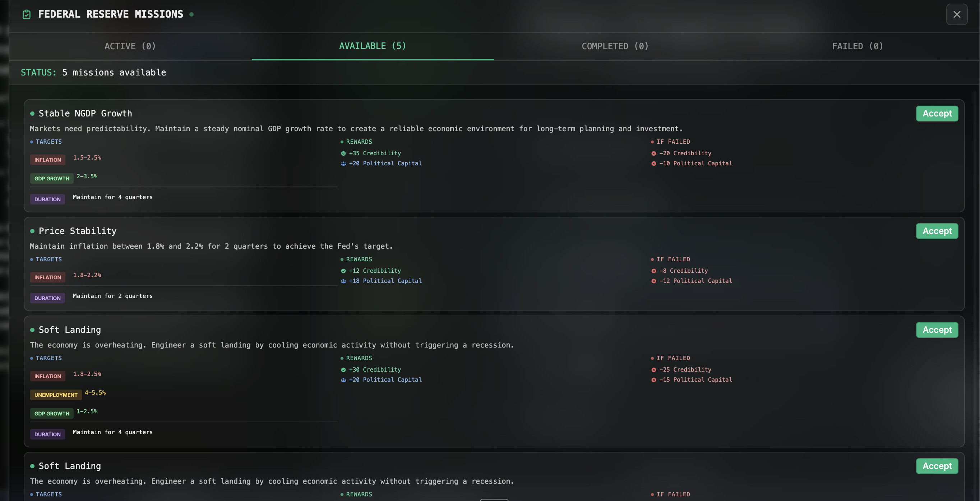Click the DURATION badge on Price Stability

[x=47, y=298]
